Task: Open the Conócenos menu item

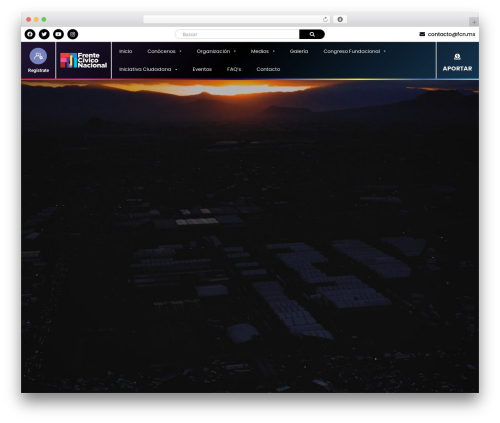Action: (161, 51)
